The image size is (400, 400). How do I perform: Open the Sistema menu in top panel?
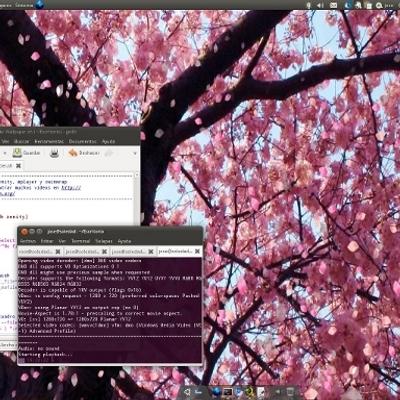click(x=24, y=5)
